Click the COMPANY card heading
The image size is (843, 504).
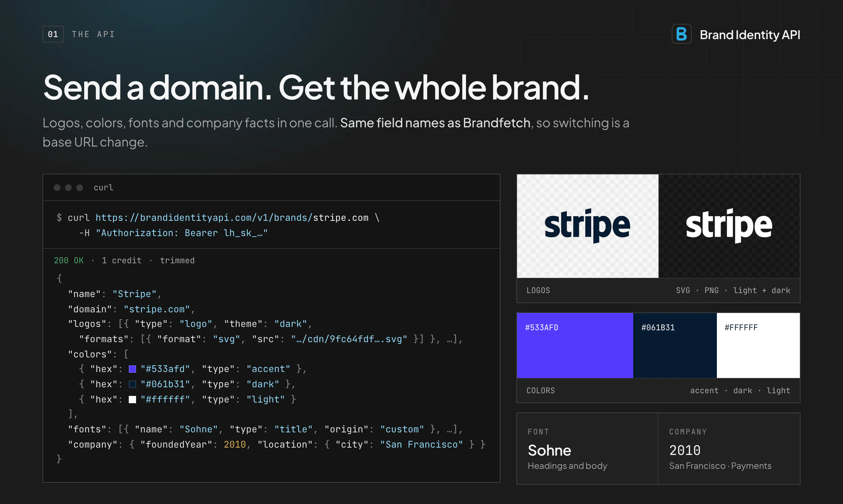[x=688, y=432]
